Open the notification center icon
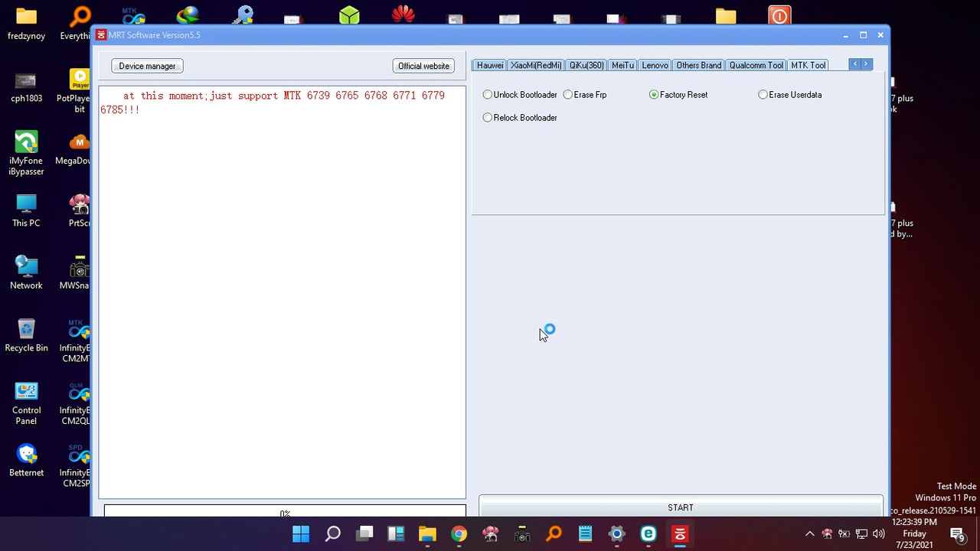Viewport: 980px width, 551px height. (x=957, y=534)
